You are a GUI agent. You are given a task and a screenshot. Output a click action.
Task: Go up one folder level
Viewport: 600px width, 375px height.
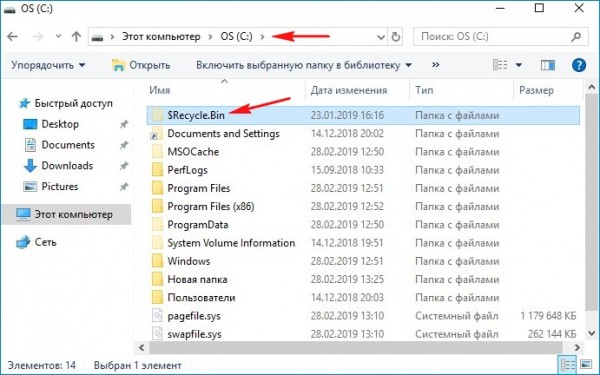(x=77, y=37)
